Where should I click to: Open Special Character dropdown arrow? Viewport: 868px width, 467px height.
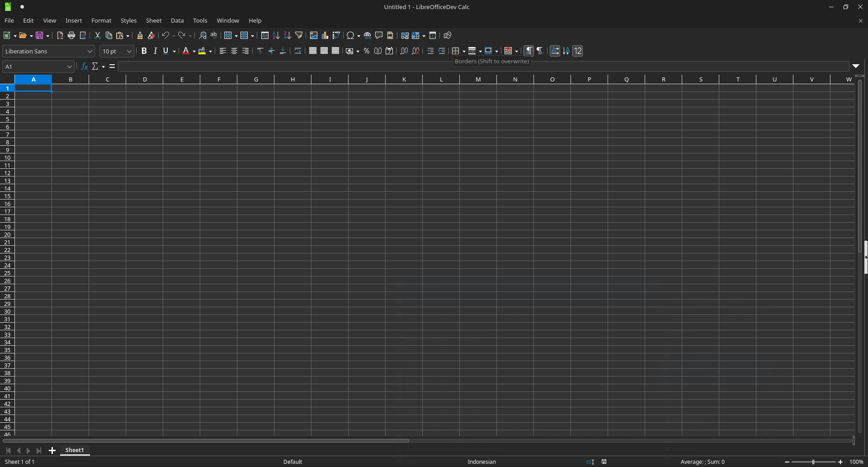[x=359, y=36]
